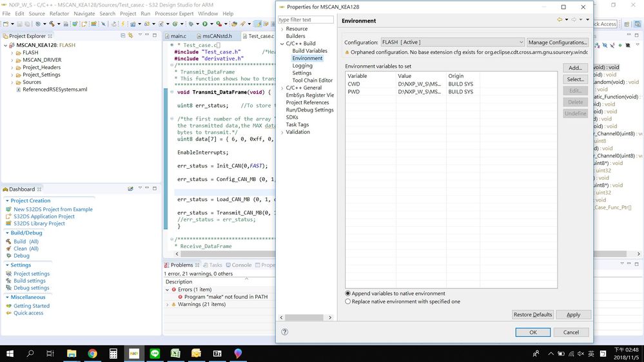Select the 'Program make not found' error
This screenshot has height=362, width=644.
[226, 297]
